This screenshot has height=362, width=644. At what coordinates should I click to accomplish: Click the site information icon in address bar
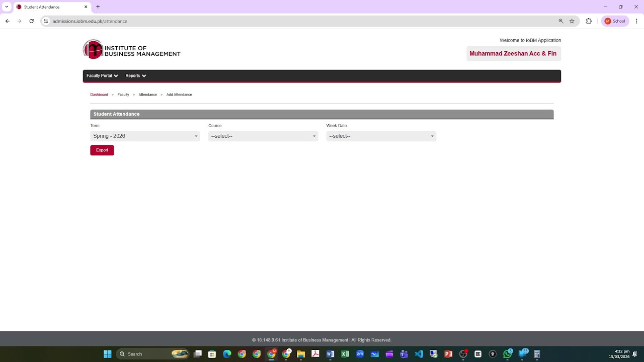[x=46, y=21]
